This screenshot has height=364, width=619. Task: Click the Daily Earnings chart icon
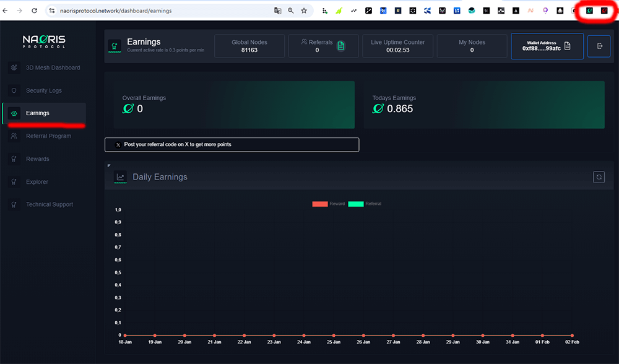click(x=120, y=177)
